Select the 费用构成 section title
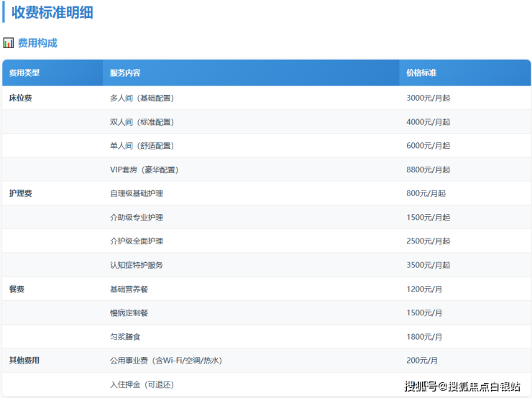This screenshot has height=398, width=532. pos(37,43)
